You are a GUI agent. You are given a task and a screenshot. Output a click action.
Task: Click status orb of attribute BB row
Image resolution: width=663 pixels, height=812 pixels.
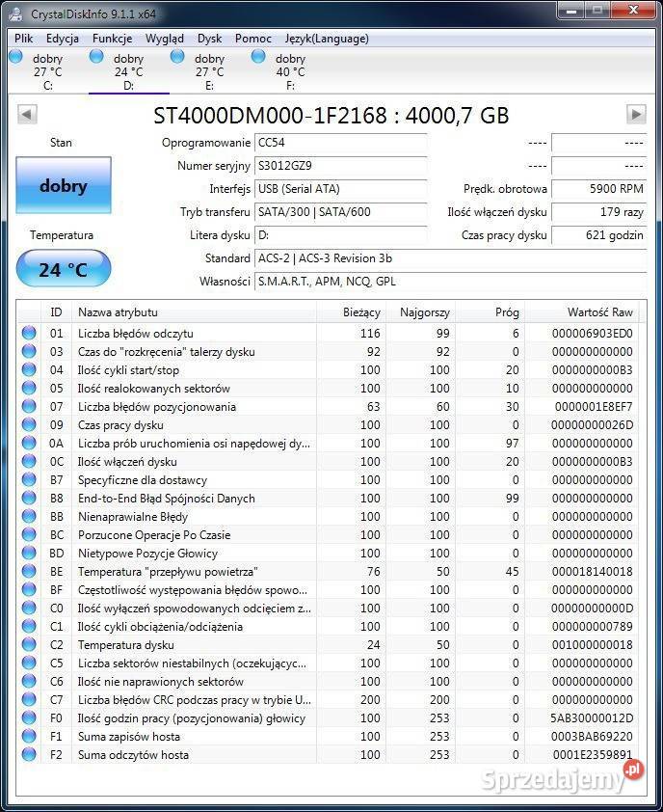[x=29, y=516]
